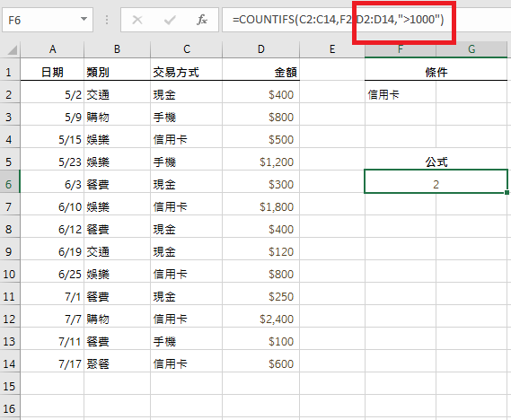
Task: Click the formula bar grip dots
Action: point(107,20)
